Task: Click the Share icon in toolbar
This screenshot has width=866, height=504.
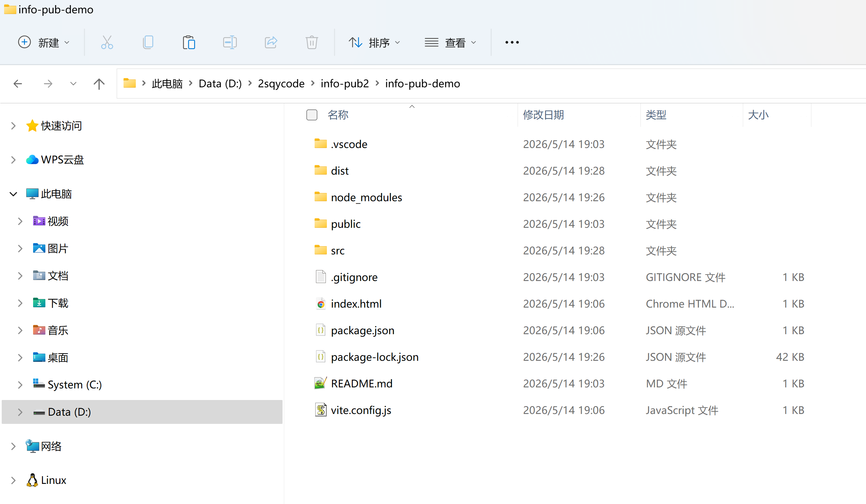Action: point(271,43)
